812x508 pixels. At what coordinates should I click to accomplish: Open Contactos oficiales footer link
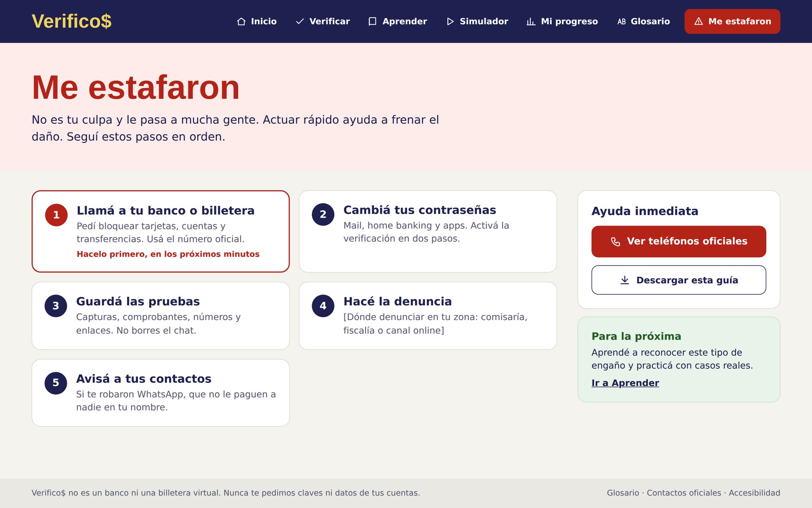pos(684,493)
